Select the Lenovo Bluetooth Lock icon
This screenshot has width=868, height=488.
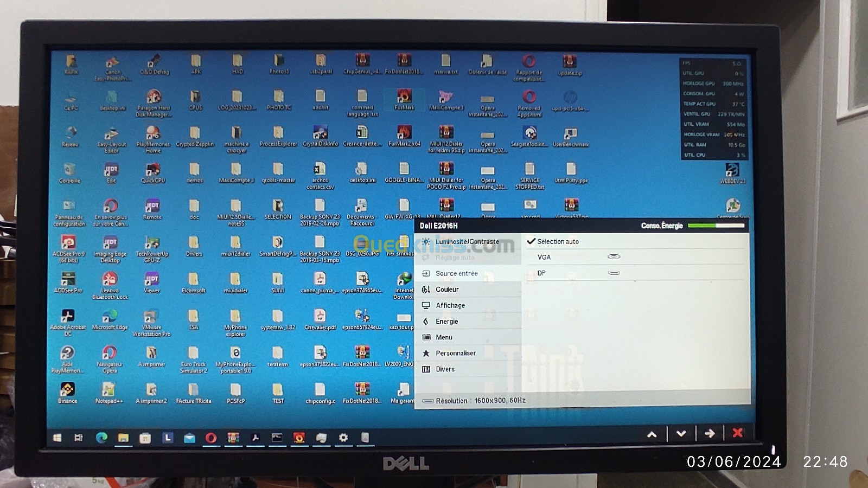click(x=110, y=286)
